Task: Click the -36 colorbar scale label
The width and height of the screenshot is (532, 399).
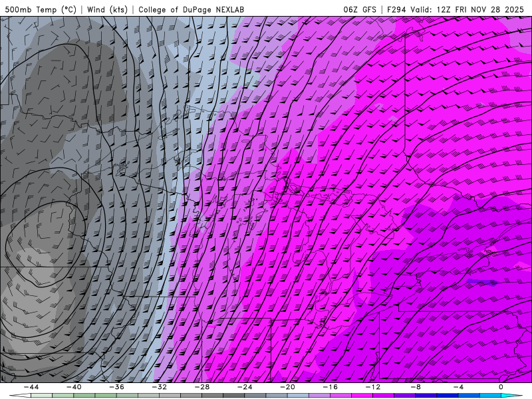Action: tap(116, 387)
